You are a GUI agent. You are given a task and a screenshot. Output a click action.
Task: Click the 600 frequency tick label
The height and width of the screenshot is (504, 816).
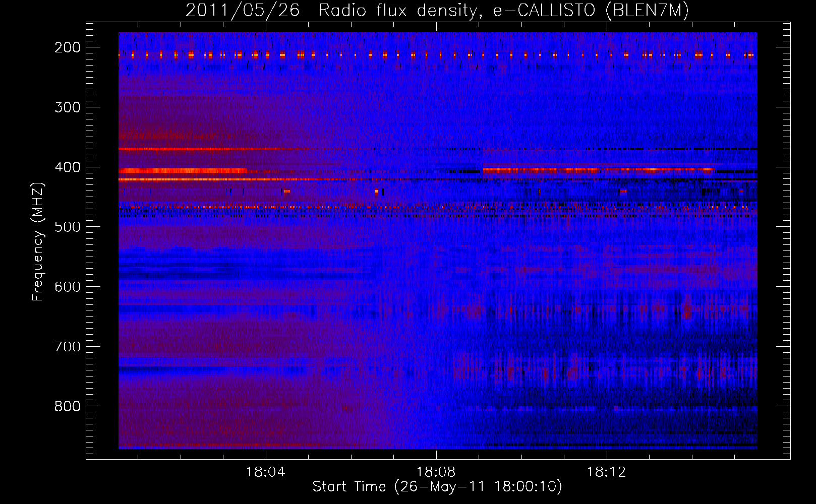coord(67,287)
